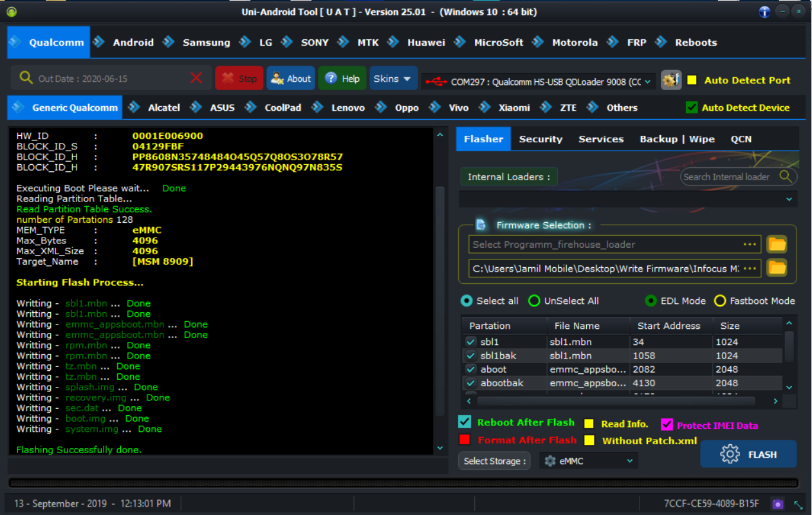Image resolution: width=812 pixels, height=515 pixels.
Task: Select EDL Mode radio button
Action: (651, 301)
